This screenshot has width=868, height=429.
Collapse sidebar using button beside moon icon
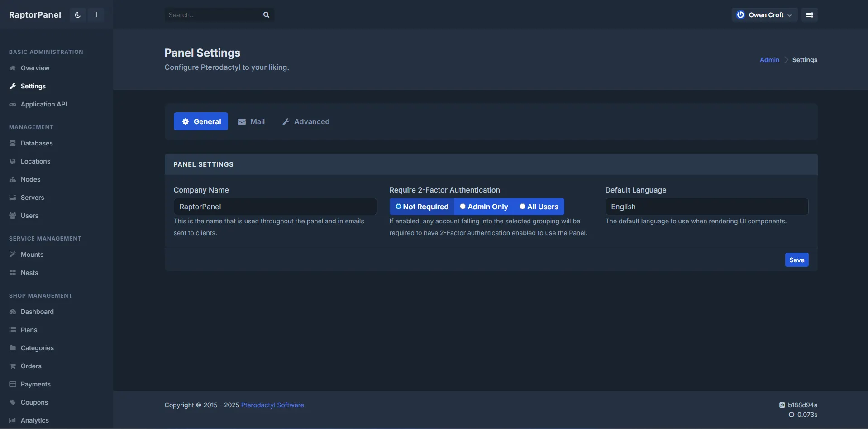point(96,15)
